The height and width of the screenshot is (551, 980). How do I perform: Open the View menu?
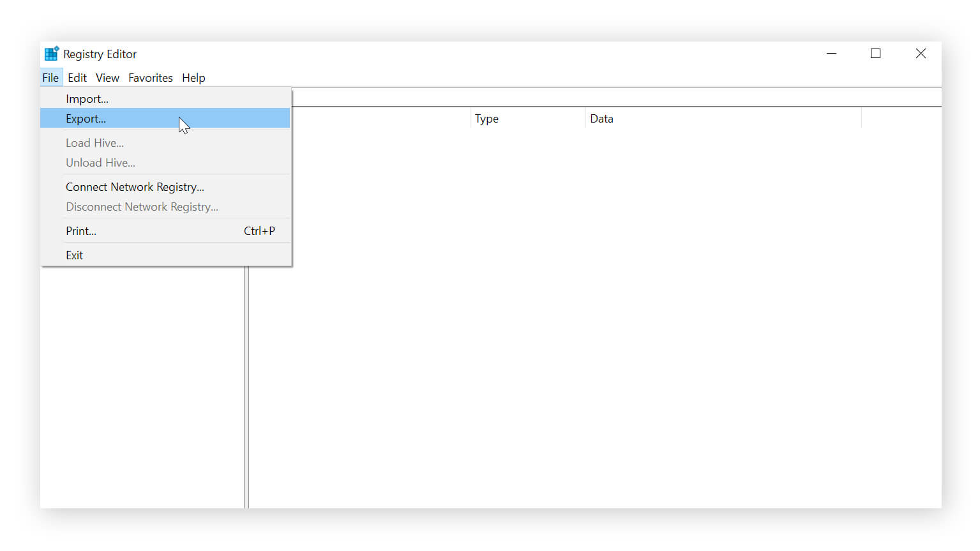(x=107, y=78)
